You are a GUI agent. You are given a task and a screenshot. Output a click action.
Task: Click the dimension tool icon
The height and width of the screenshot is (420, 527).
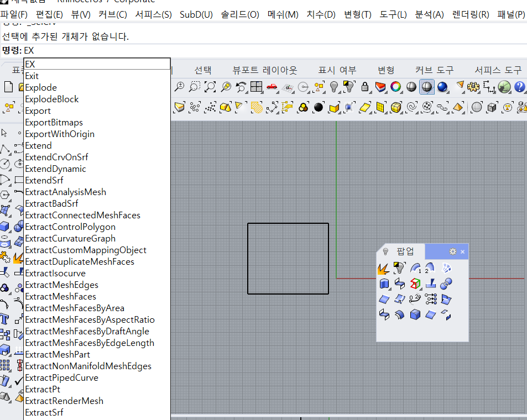pyautogui.click(x=489, y=87)
